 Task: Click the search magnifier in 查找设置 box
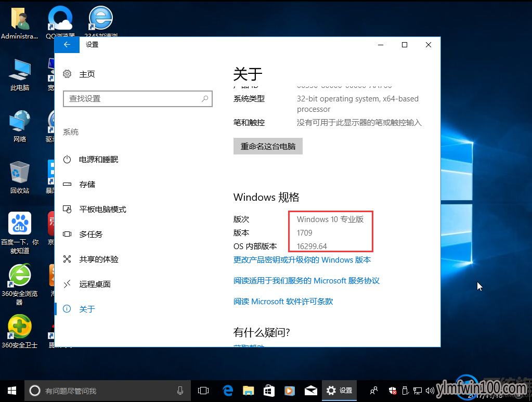(x=205, y=99)
